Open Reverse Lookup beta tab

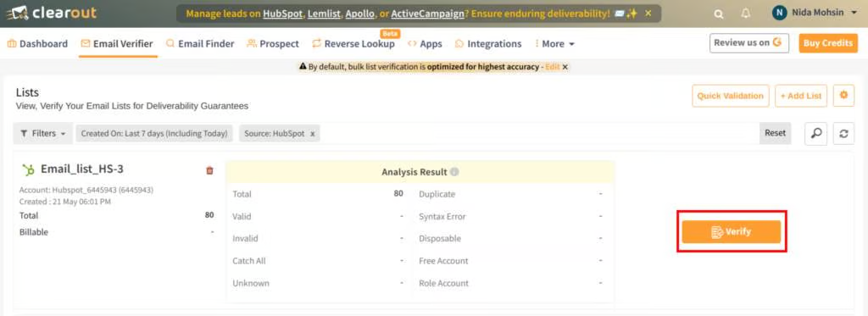(353, 44)
